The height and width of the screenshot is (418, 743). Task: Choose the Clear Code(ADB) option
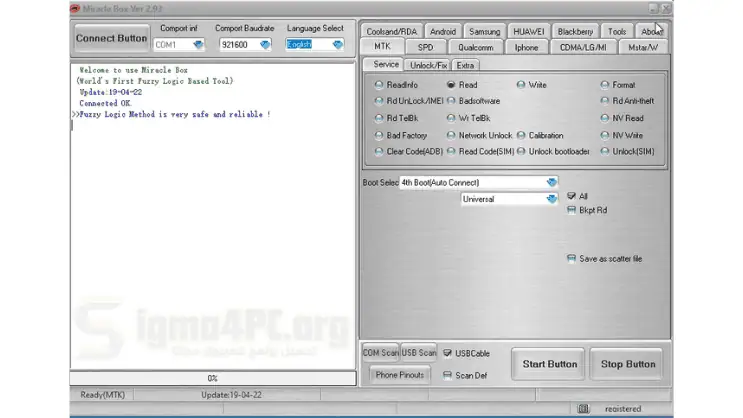coord(379,151)
